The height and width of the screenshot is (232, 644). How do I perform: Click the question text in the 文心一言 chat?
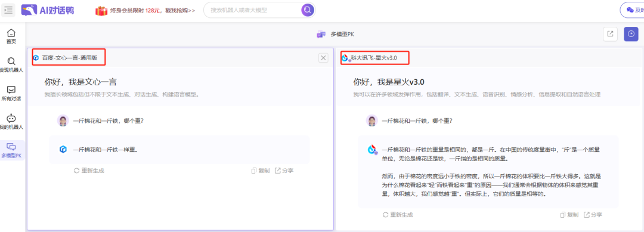[x=109, y=120]
